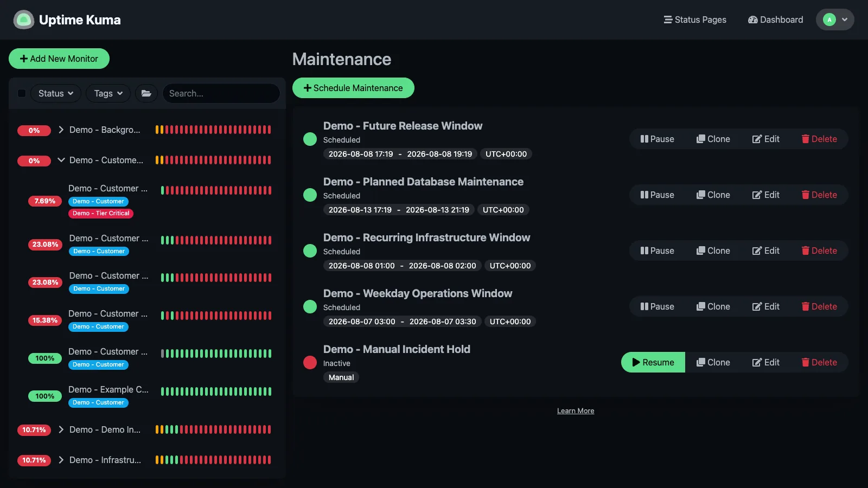Screen dimensions: 868x488
Task: Edit Recurring Infrastructure Window
Action: click(x=765, y=251)
